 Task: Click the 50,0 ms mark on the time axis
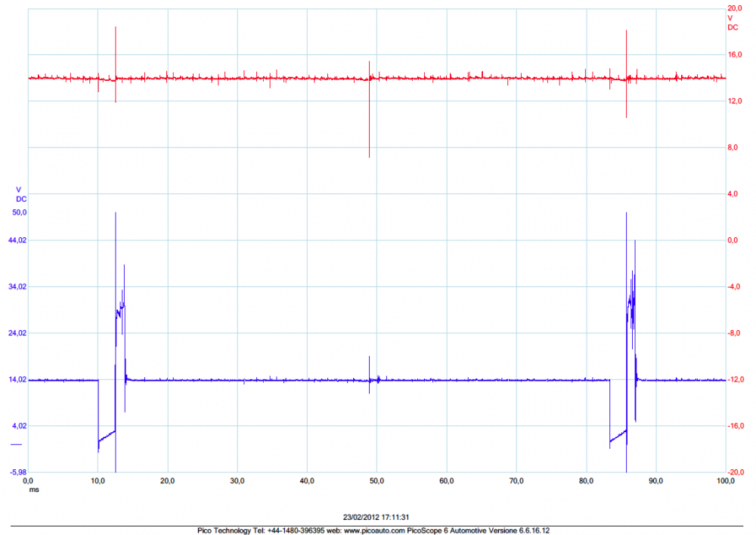click(x=376, y=480)
